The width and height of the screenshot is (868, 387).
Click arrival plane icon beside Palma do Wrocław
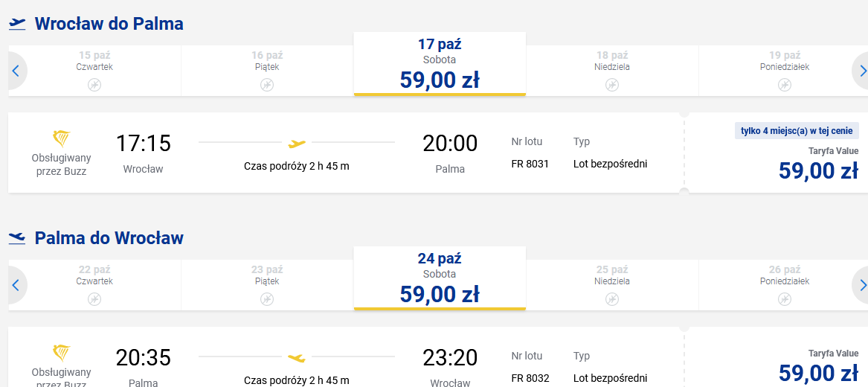(x=17, y=238)
